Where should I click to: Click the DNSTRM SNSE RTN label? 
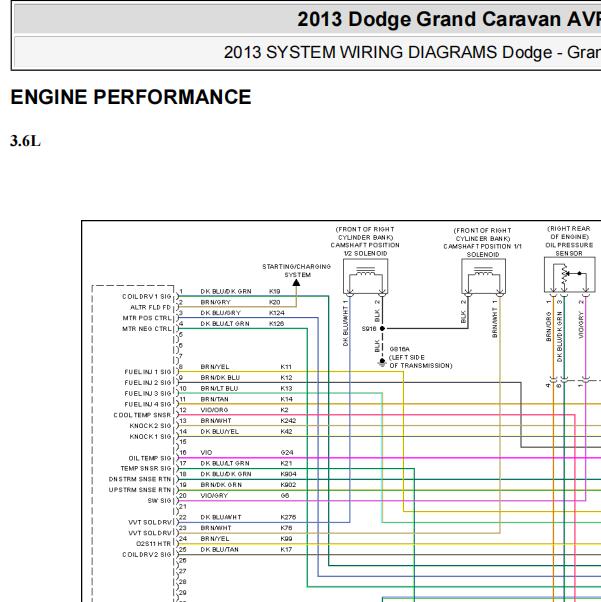click(140, 479)
